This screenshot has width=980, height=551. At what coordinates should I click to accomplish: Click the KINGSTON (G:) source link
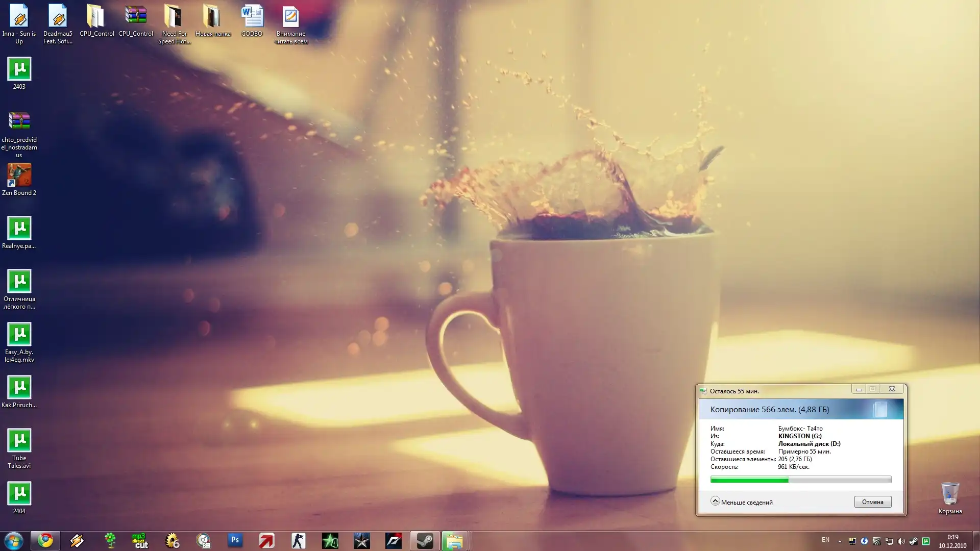tap(799, 436)
